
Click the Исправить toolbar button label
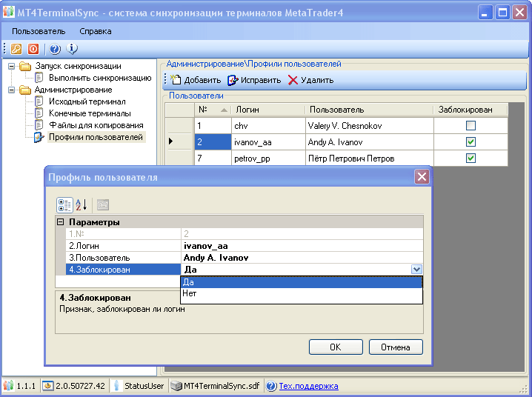click(x=261, y=80)
